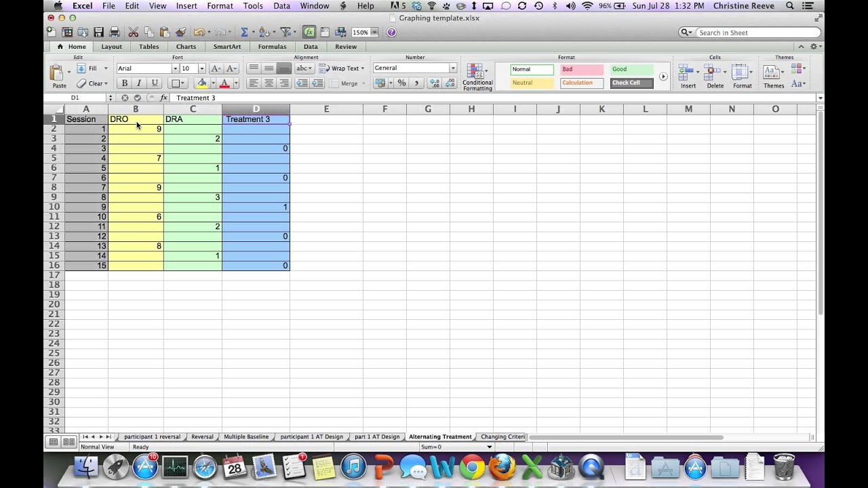Click the Print icon in toolbar
Screen dimensions: 868x488
[x=114, y=32]
